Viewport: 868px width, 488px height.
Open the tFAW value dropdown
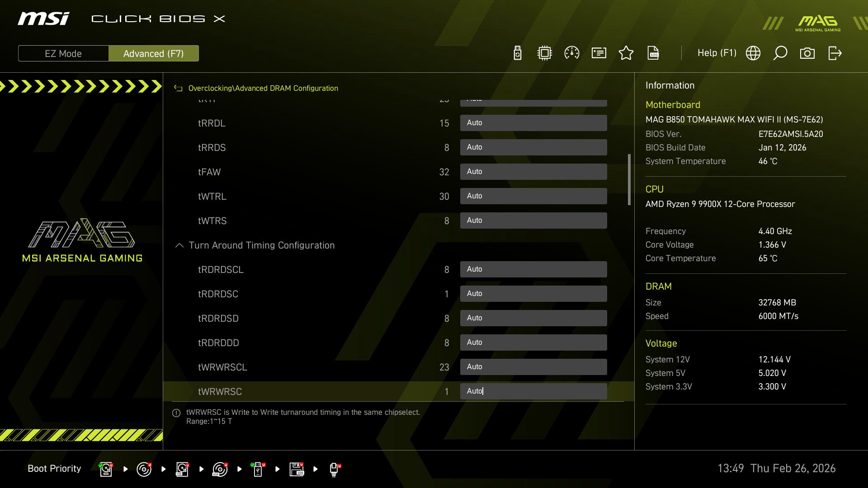(533, 172)
